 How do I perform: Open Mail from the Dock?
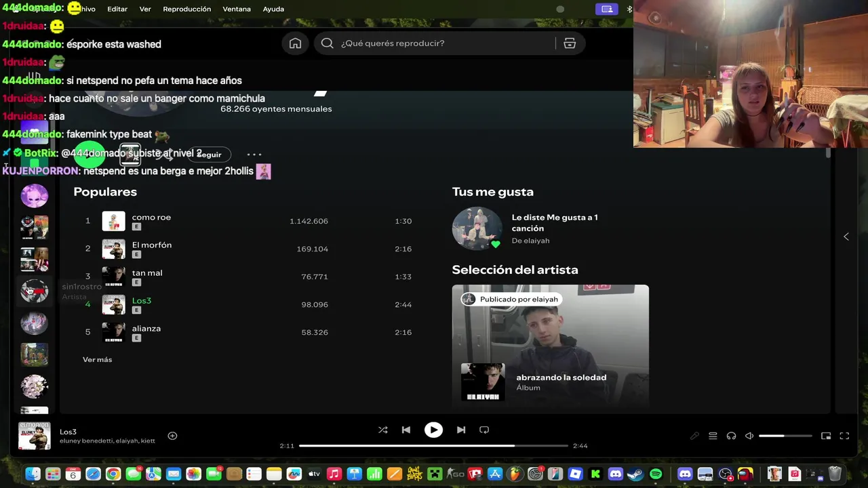(173, 474)
